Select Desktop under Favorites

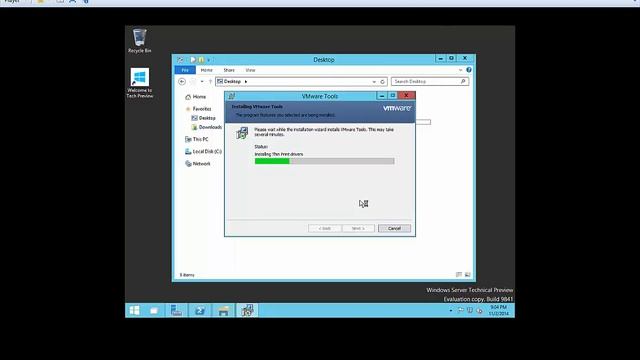[x=204, y=118]
